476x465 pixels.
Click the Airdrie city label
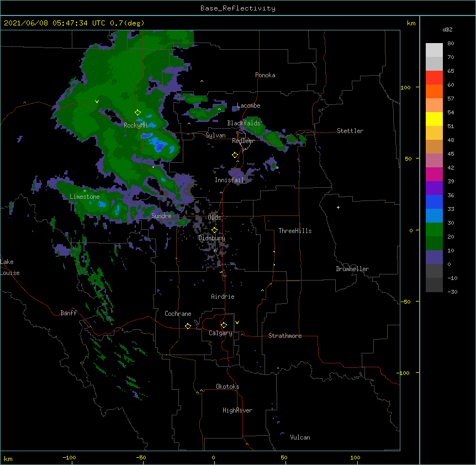pos(223,297)
